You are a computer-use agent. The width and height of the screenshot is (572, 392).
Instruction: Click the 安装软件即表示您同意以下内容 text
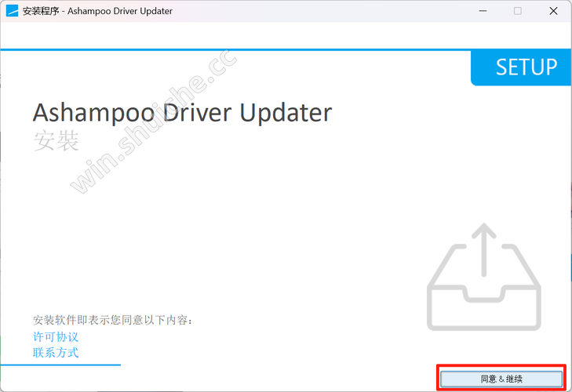112,320
